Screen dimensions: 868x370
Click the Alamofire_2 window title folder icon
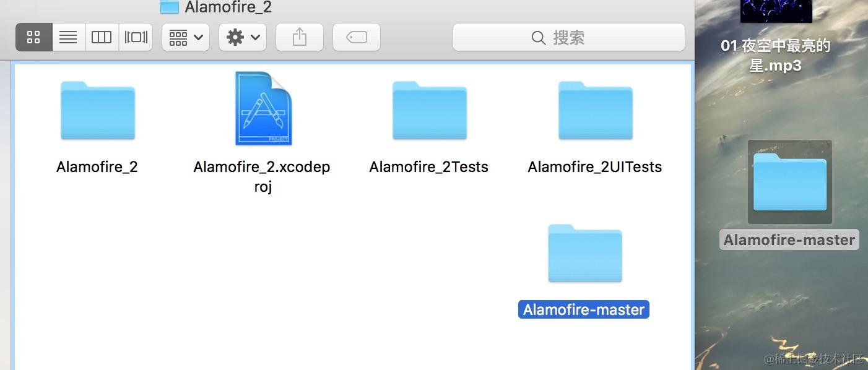169,7
